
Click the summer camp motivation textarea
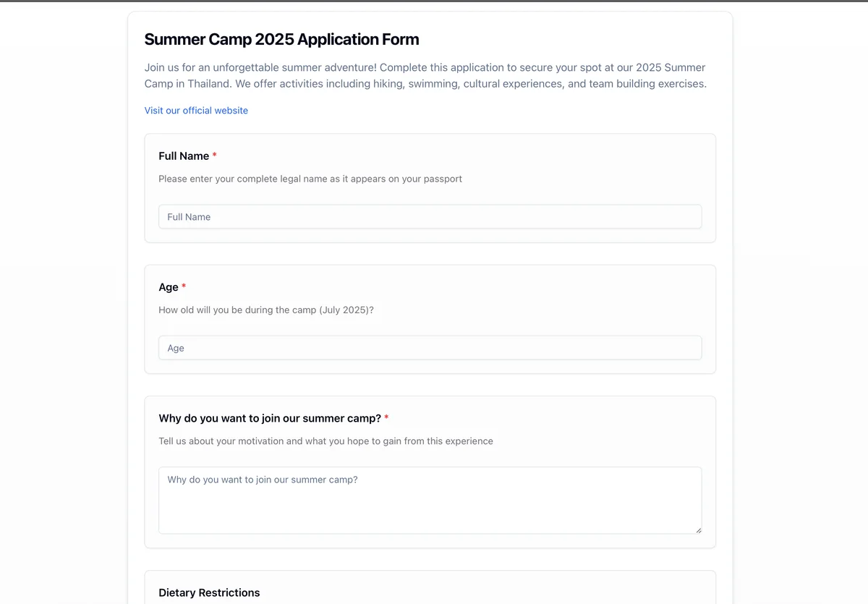pyautogui.click(x=430, y=500)
